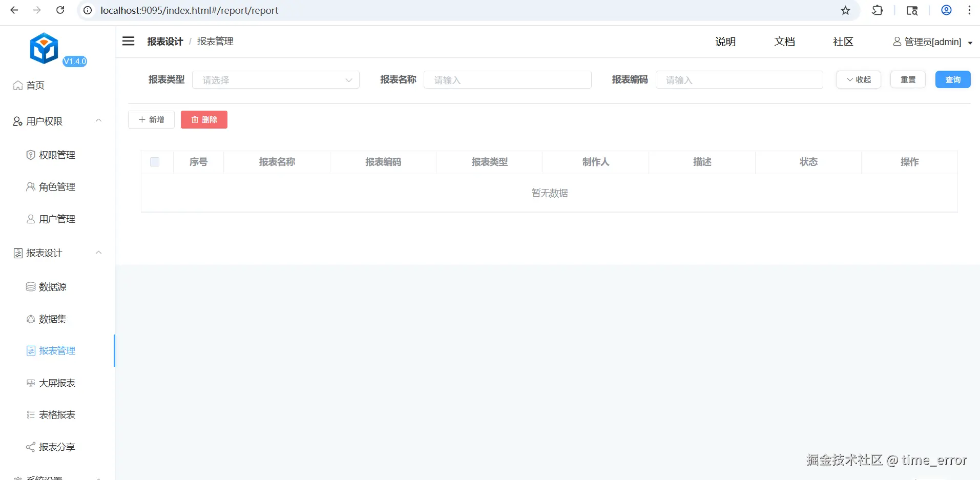
Task: Tick the select-all checkbox in table header
Action: [155, 162]
